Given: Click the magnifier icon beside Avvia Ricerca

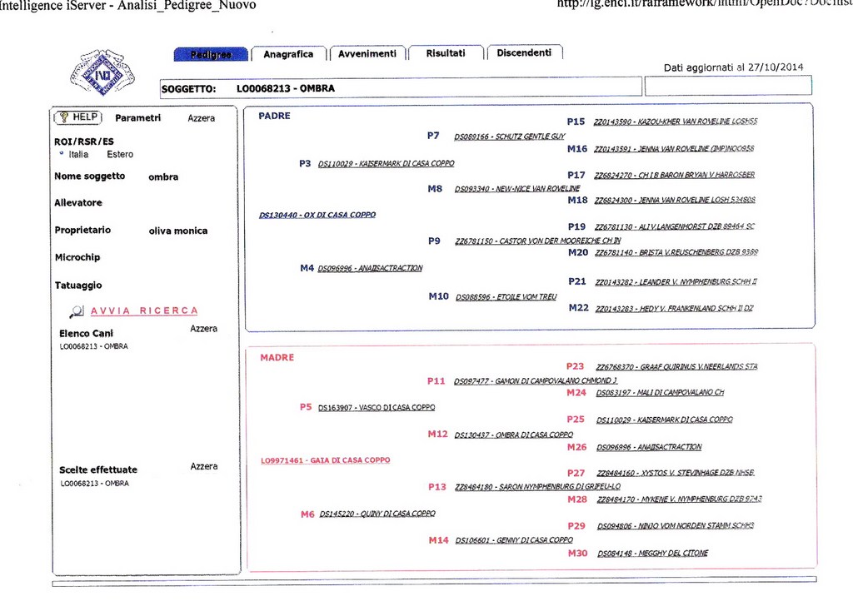Looking at the screenshot, I should pos(77,311).
